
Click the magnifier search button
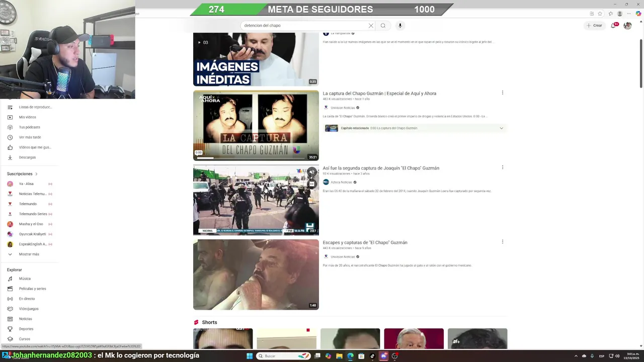click(x=383, y=26)
